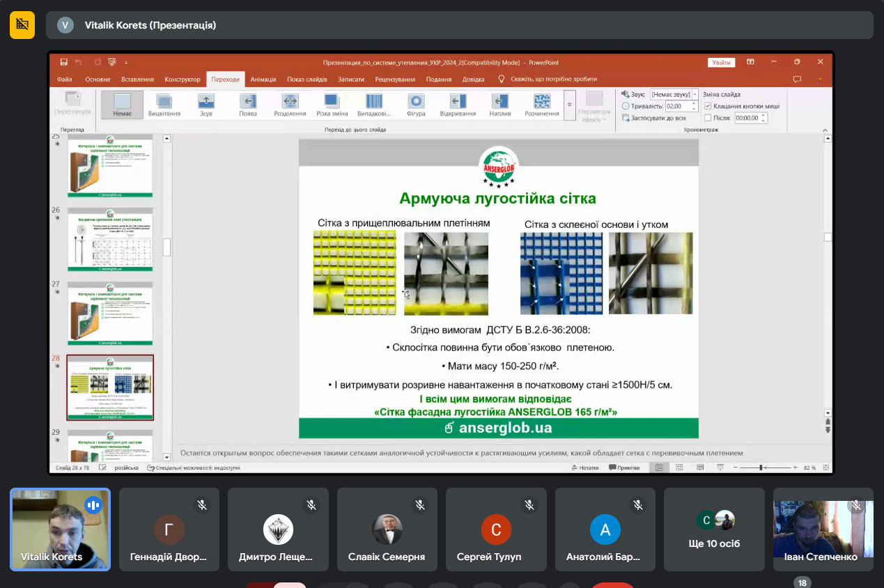Open the ribbon display options icon
This screenshot has height=588, width=884.
point(750,62)
